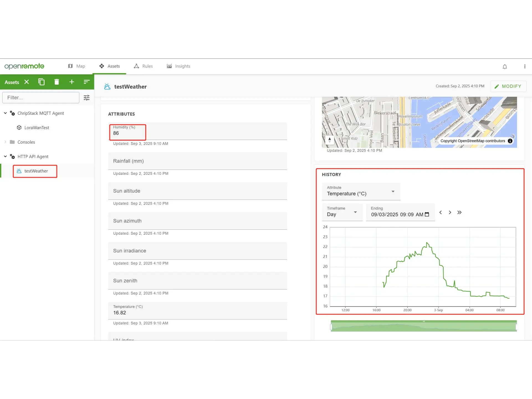The image size is (532, 399).
Task: Expand the Consoles folder
Action: point(5,142)
